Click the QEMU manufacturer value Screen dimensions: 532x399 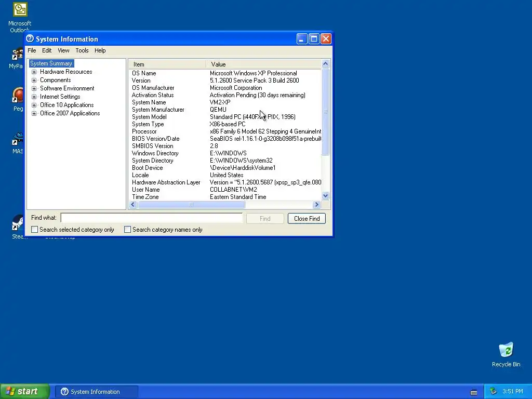[218, 110]
